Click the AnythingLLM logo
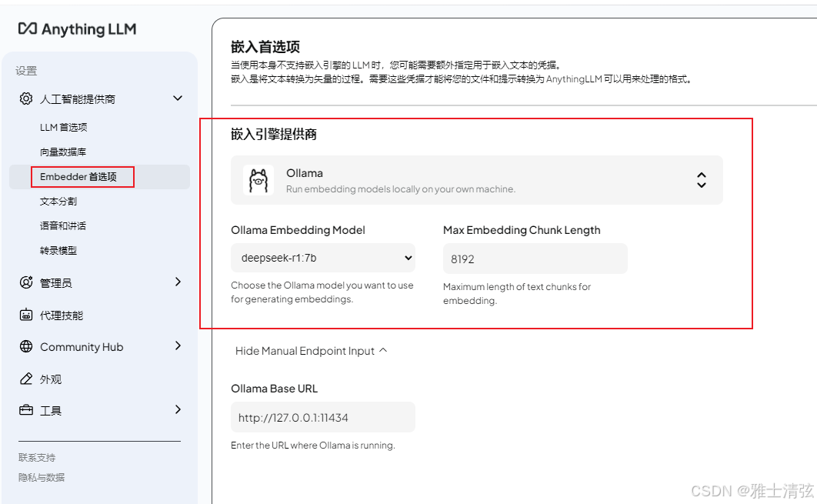The height and width of the screenshot is (504, 817). pos(77,29)
